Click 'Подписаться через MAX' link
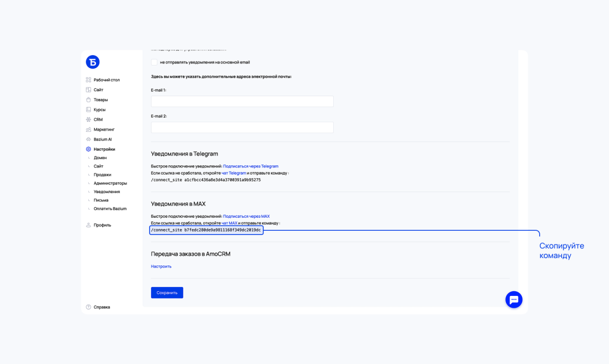The height and width of the screenshot is (364, 609). (x=246, y=216)
